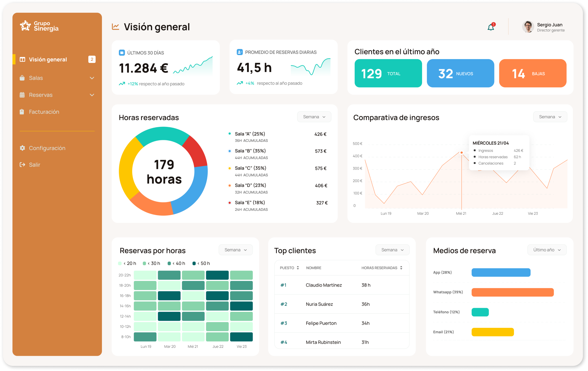Expand the Salas sidebar menu
Screen dimensions: 588x371
coord(92,78)
